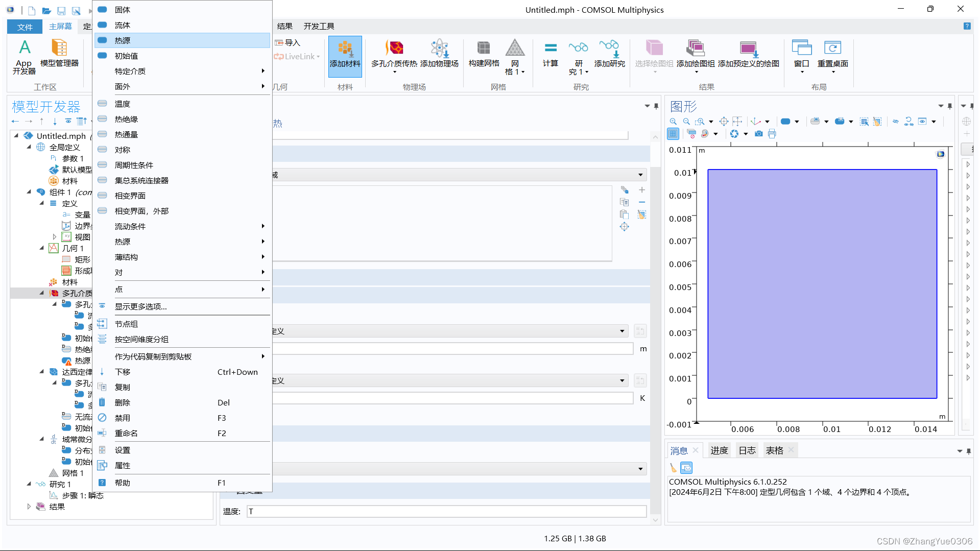980x551 pixels.
Task: Open the 表格 tab
Action: click(775, 450)
